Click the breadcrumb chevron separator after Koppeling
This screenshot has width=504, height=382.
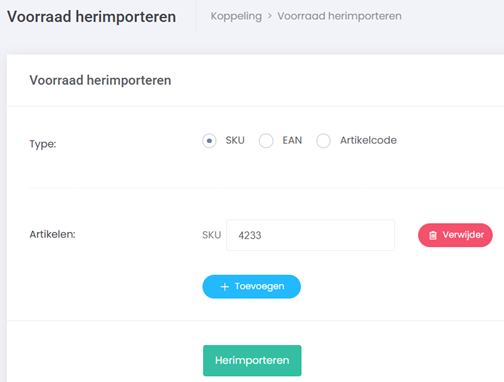tap(270, 16)
